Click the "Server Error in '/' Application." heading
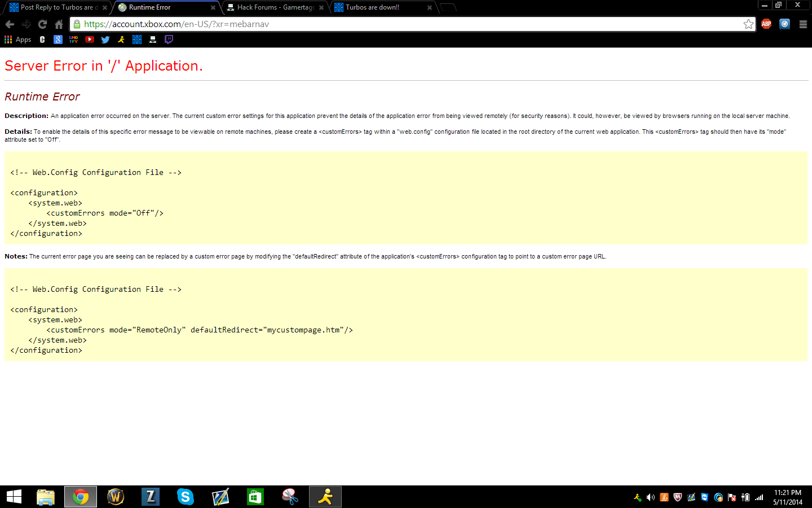812x508 pixels. [104, 66]
